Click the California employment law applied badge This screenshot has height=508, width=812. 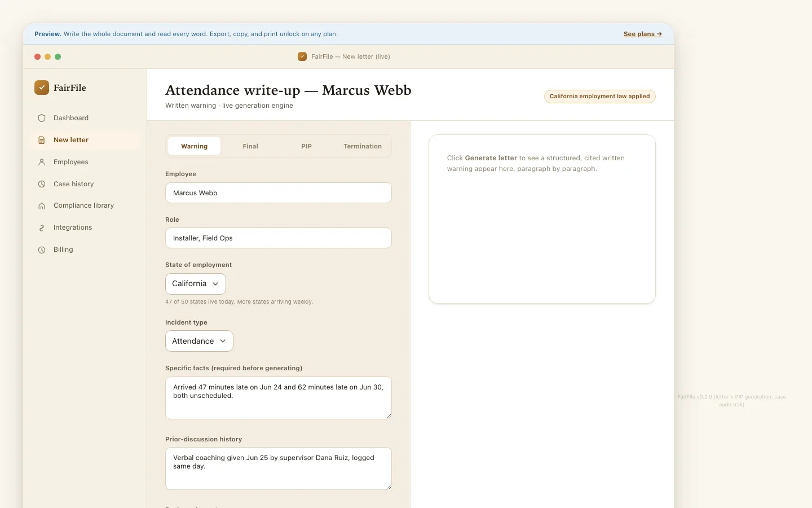tap(599, 97)
